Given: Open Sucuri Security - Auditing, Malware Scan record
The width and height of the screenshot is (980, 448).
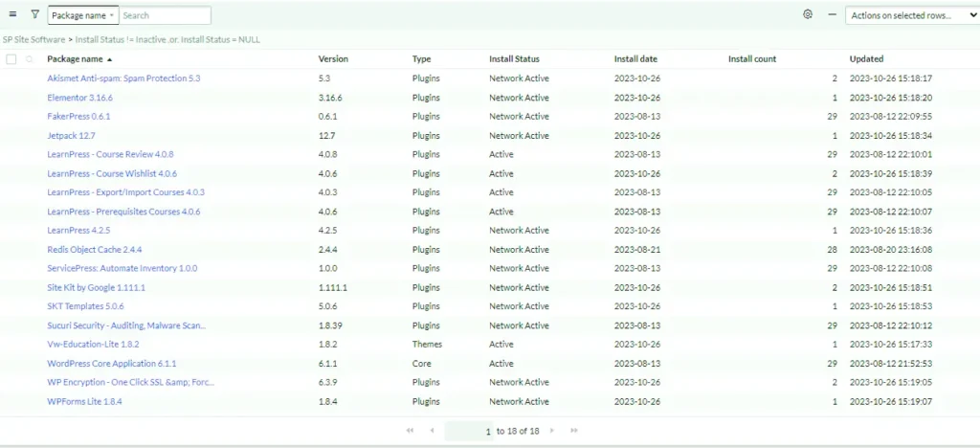Looking at the screenshot, I should click(126, 326).
